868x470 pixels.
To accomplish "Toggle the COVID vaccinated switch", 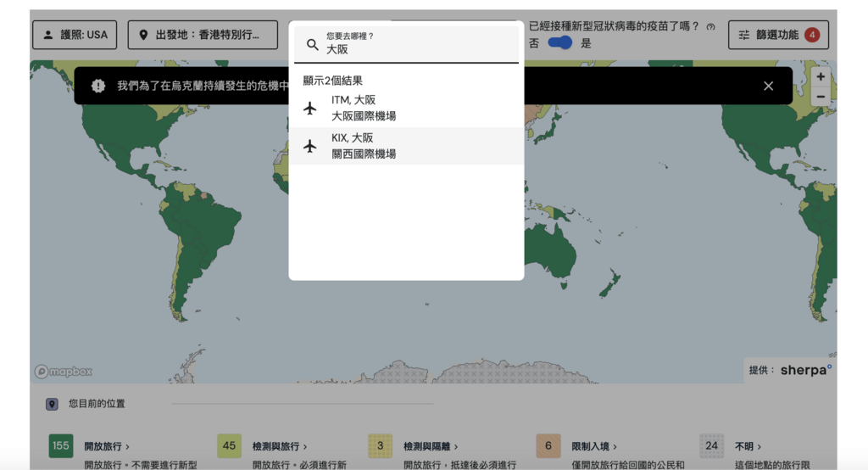I will [559, 42].
